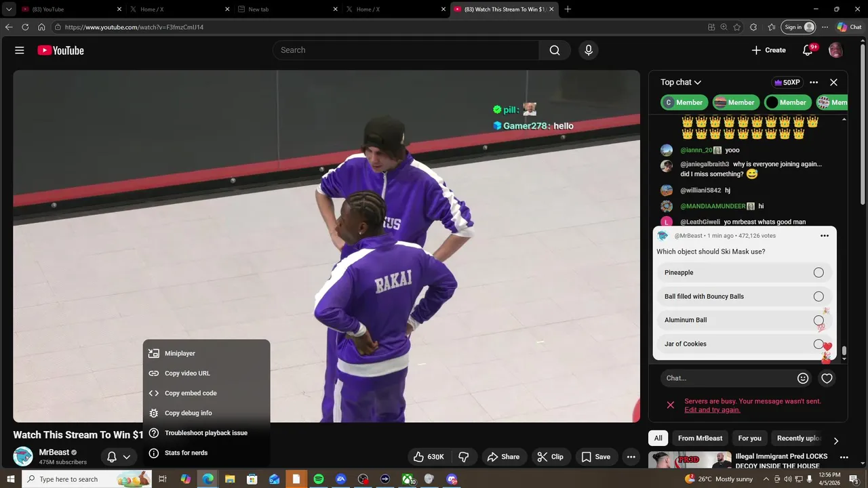Viewport: 868px width, 488px height.
Task: Start voice search with the microphone
Action: pos(588,50)
